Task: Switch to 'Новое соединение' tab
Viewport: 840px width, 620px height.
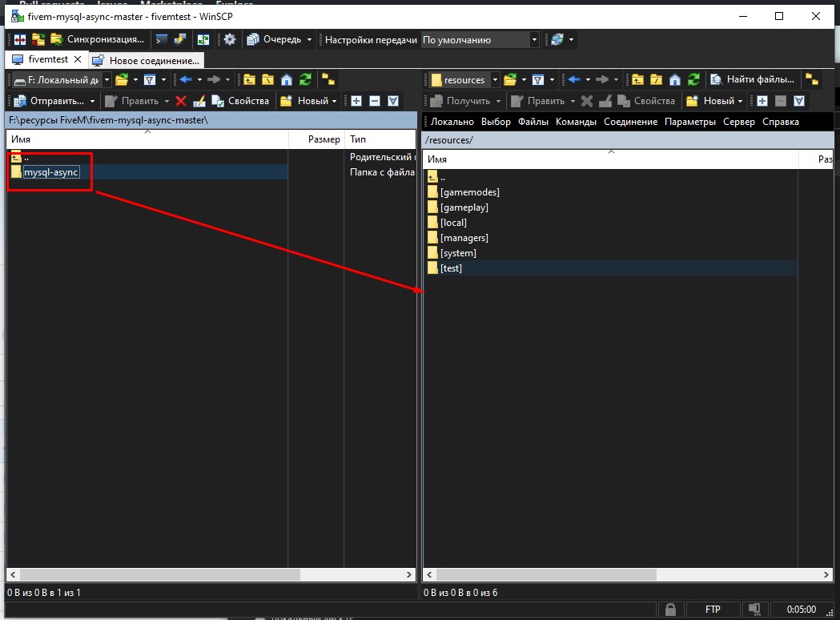Action: [147, 60]
